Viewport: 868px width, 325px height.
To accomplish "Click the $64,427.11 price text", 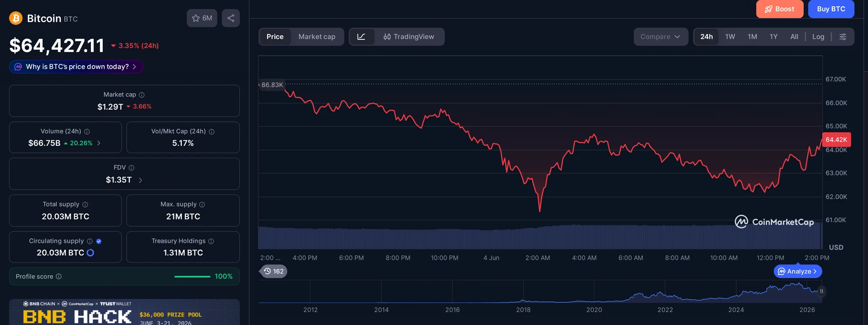I will [57, 46].
